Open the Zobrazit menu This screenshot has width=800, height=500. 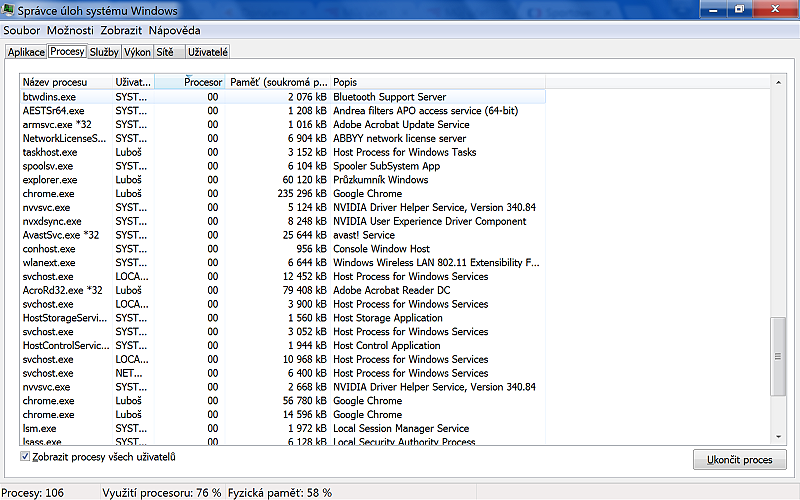[x=122, y=31]
